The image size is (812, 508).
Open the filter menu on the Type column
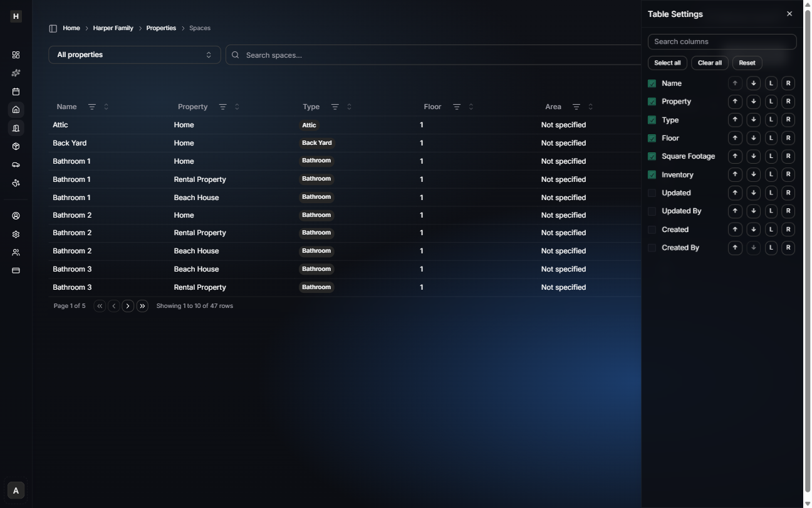335,107
